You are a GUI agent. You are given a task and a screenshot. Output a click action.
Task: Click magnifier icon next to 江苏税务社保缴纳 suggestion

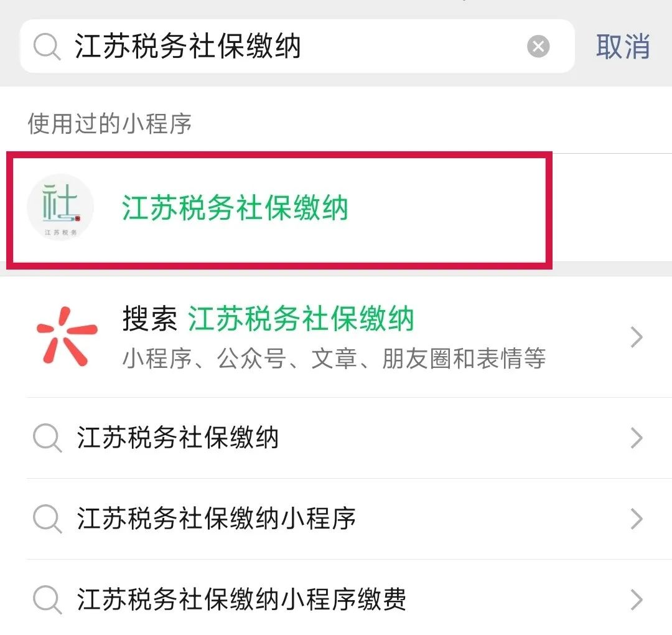click(x=47, y=438)
